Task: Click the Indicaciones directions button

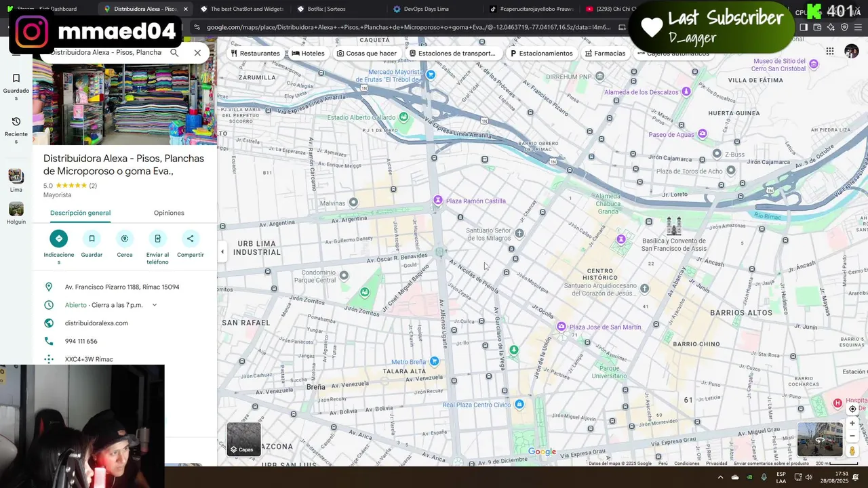Action: 58,239
